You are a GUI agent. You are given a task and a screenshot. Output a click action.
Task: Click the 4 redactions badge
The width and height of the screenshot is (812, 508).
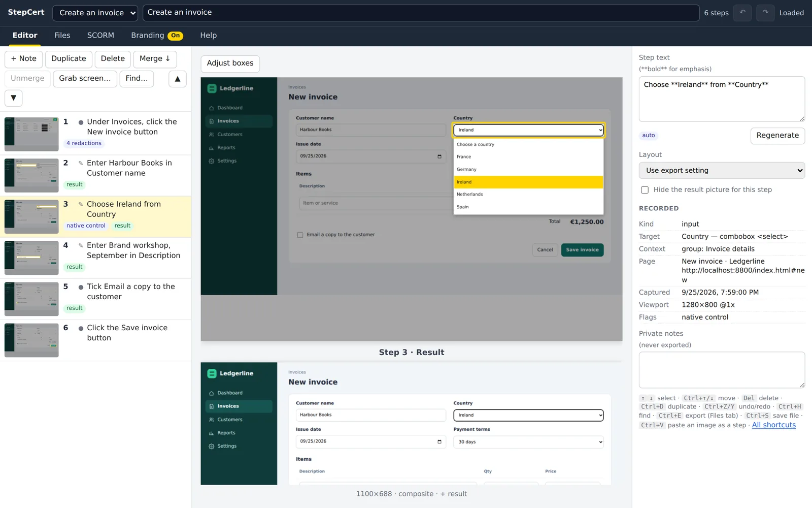pos(84,143)
